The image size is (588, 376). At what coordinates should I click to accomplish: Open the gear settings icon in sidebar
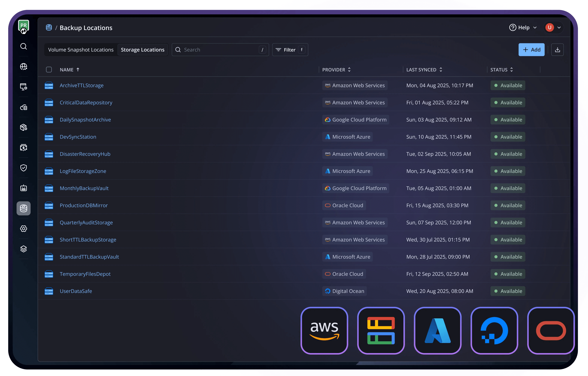tap(23, 229)
